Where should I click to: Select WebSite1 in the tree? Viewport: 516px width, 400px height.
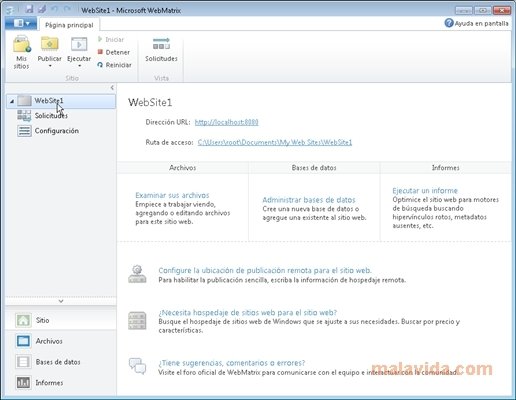pyautogui.click(x=61, y=101)
